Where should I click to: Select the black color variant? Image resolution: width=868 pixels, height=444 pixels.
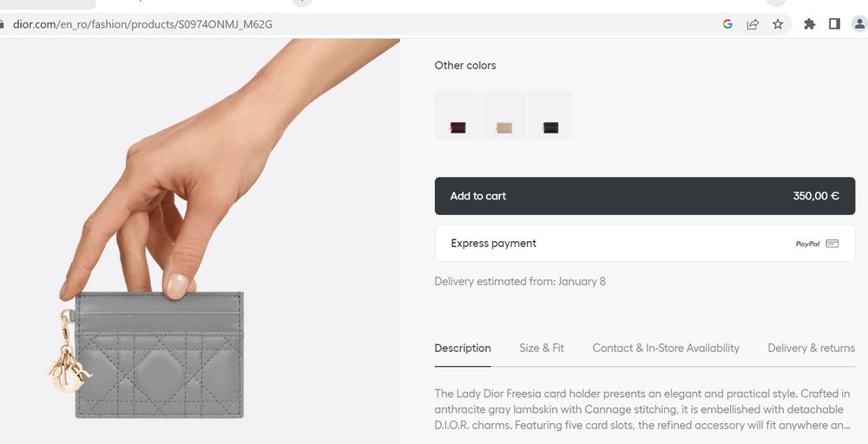550,115
